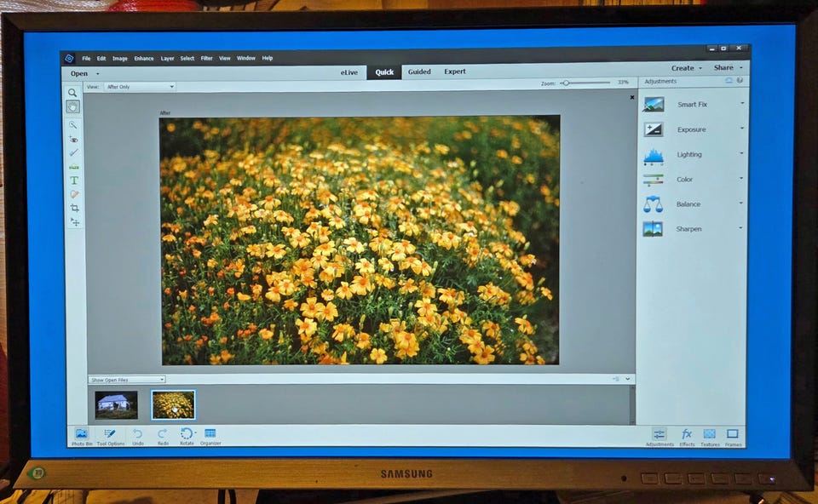Select the marigold flowers thumbnail

[x=173, y=405]
